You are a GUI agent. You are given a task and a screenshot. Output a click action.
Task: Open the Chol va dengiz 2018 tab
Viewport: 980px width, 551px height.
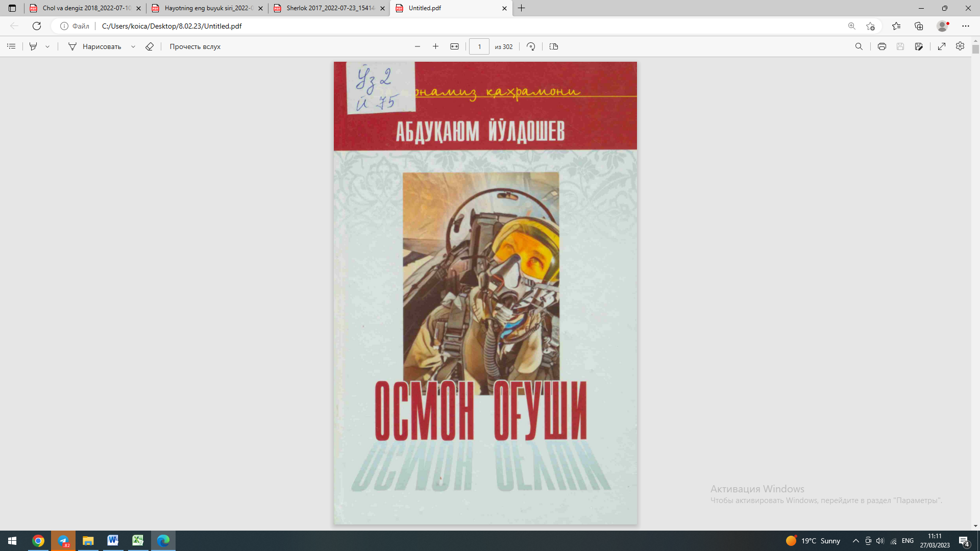84,8
